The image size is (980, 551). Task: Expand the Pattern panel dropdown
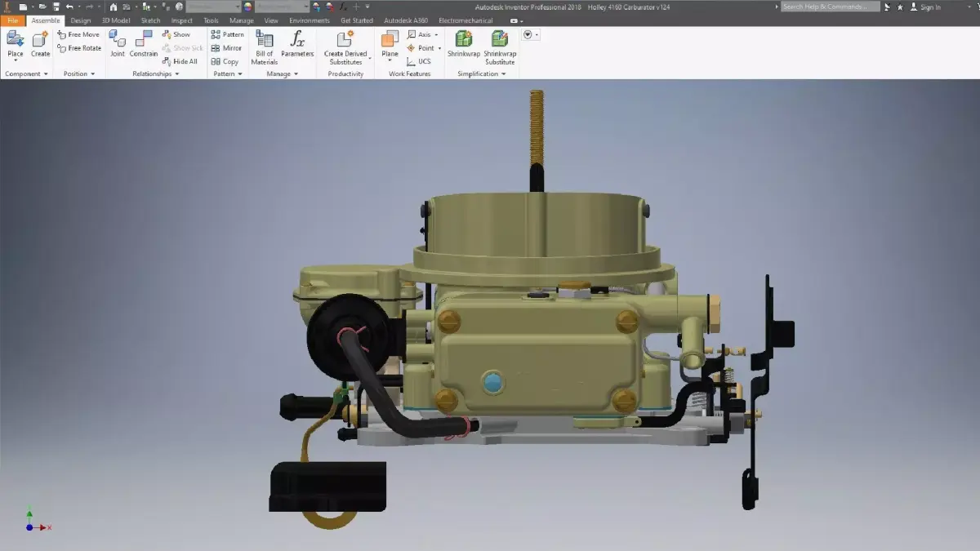(x=241, y=74)
